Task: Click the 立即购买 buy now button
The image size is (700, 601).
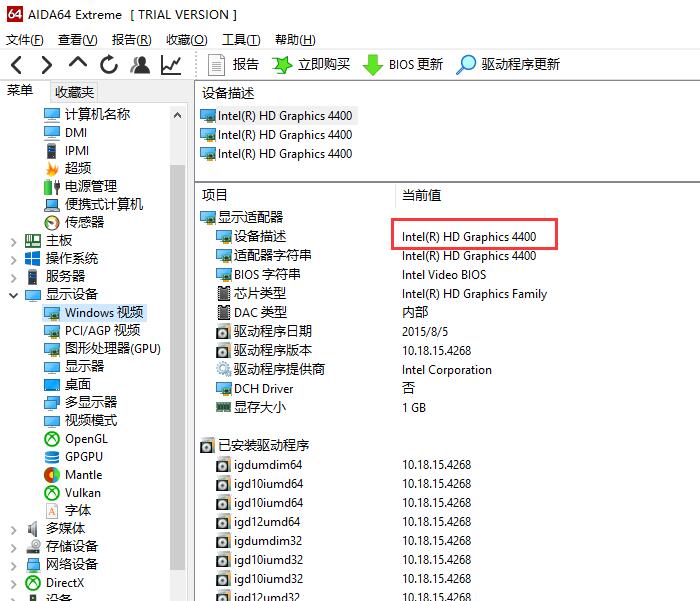Action: point(311,65)
